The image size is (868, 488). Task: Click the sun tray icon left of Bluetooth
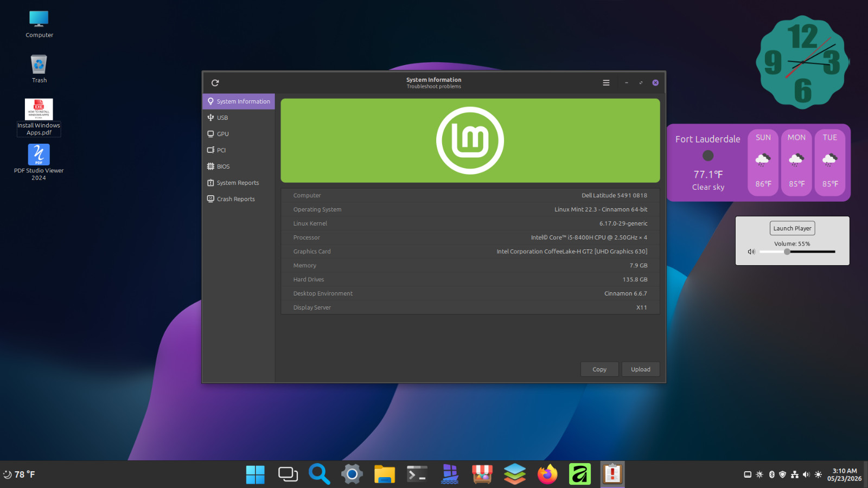click(x=759, y=474)
